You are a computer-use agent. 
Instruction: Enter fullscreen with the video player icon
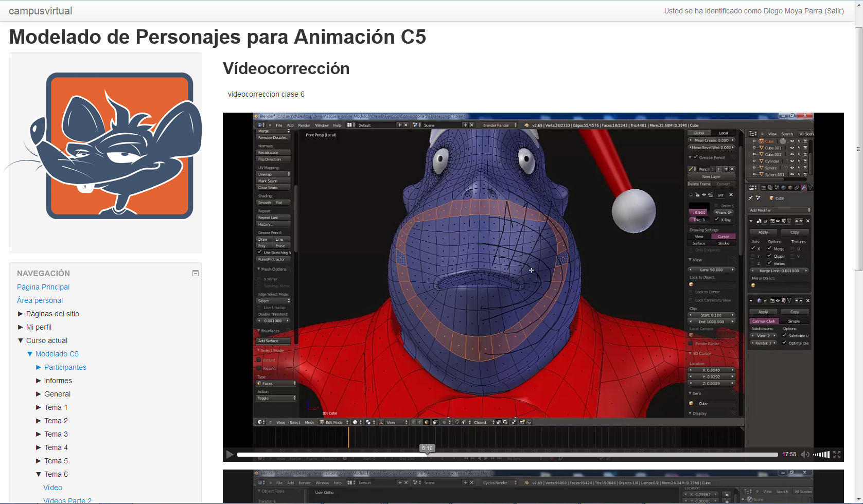click(x=837, y=454)
